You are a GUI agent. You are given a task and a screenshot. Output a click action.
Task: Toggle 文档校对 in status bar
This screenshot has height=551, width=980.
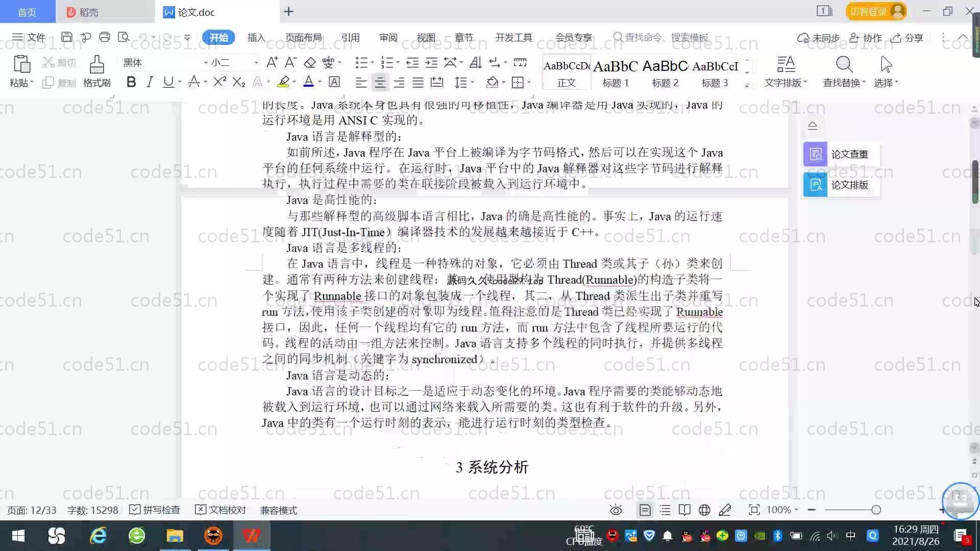point(220,510)
